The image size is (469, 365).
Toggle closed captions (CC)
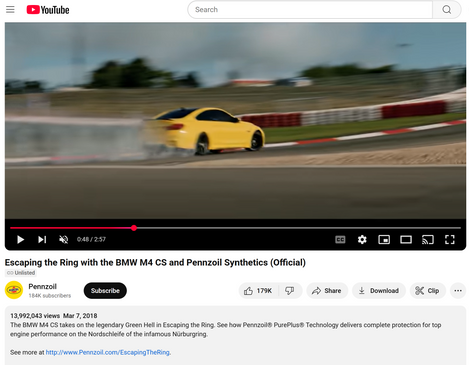tap(340, 239)
